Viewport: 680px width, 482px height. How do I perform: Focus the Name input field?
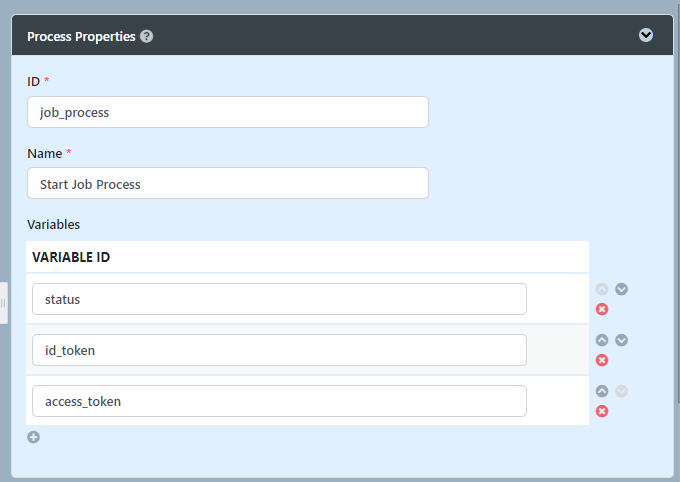(x=228, y=183)
